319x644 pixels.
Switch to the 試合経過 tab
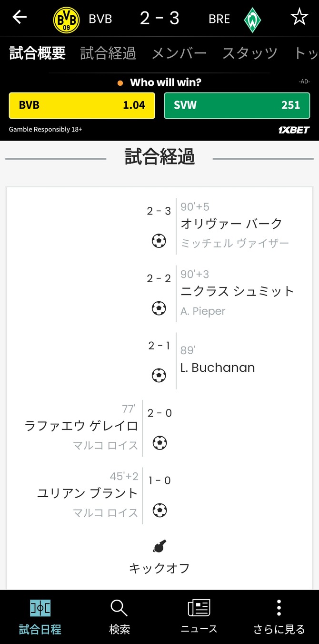(108, 53)
